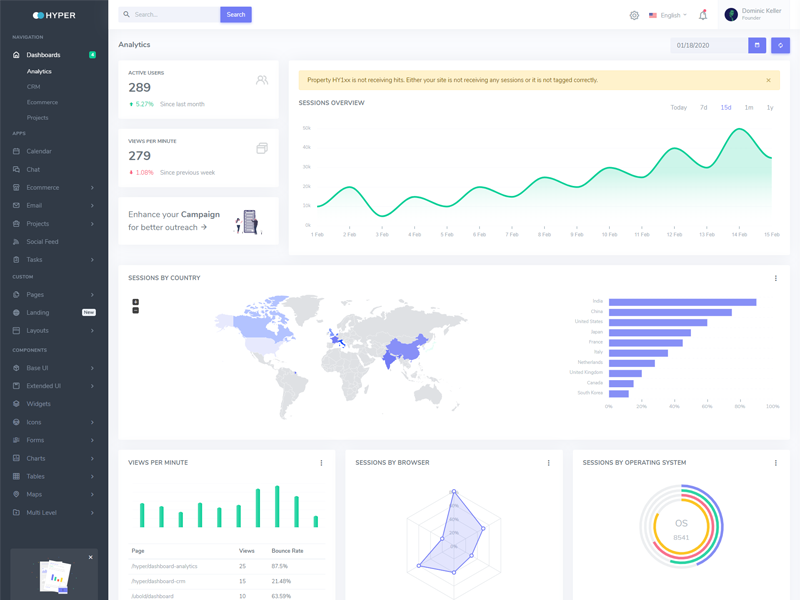This screenshot has width=800, height=600.
Task: Select the 7d sessions range tab
Action: [x=703, y=107]
